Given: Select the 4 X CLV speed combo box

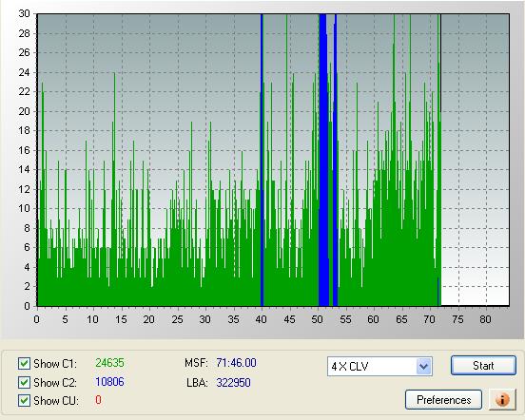Looking at the screenshot, I should (x=379, y=366).
